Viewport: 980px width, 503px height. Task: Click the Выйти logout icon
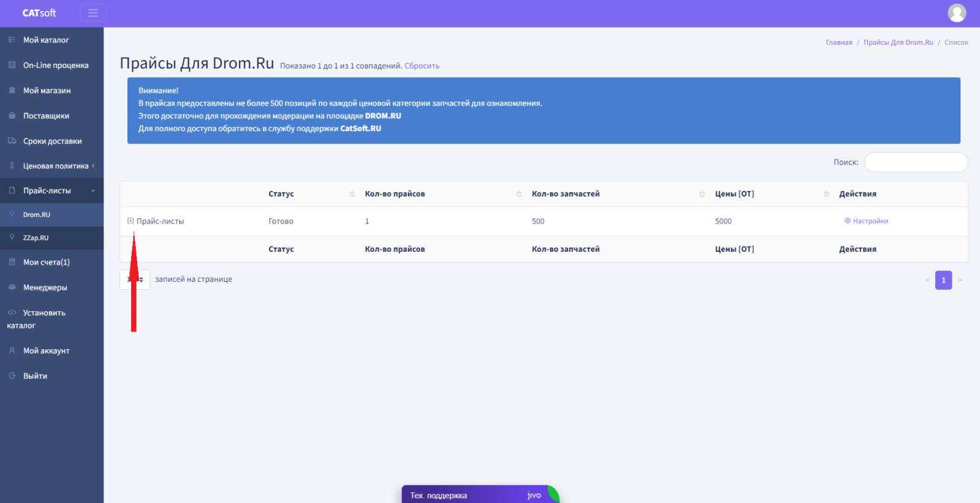tap(12, 376)
